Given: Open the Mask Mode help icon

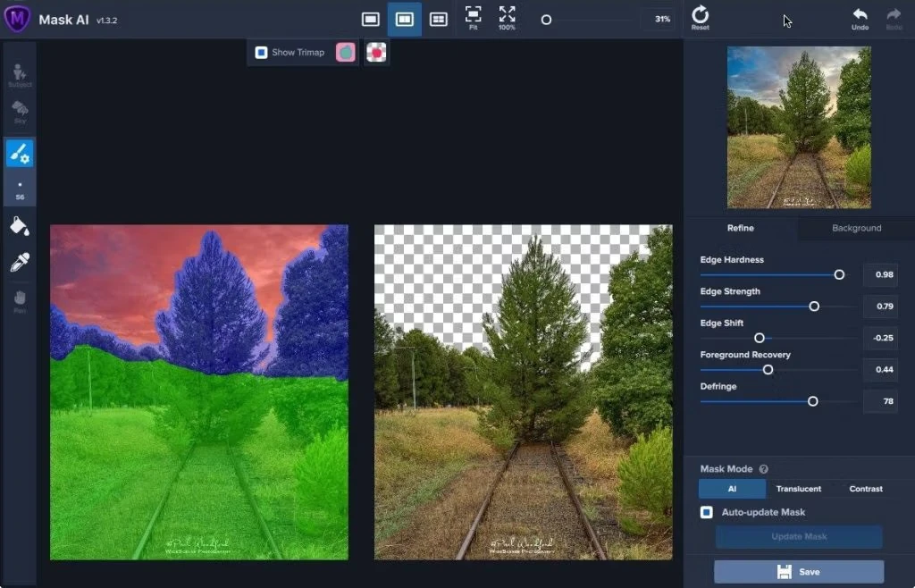Looking at the screenshot, I should click(x=763, y=469).
